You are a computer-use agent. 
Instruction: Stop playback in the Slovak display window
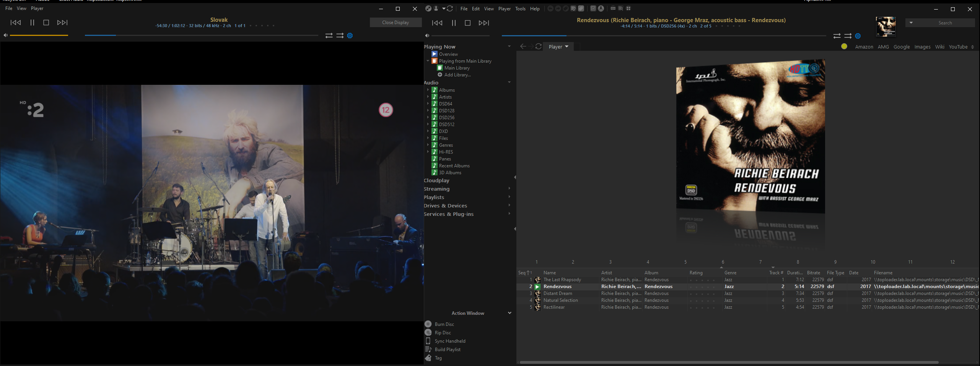pos(46,23)
